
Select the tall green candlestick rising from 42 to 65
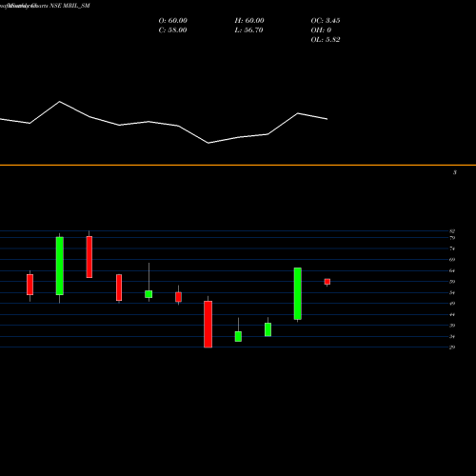[298, 293]
